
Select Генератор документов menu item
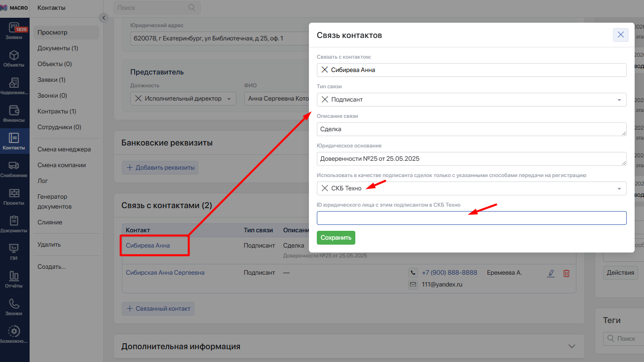click(54, 202)
